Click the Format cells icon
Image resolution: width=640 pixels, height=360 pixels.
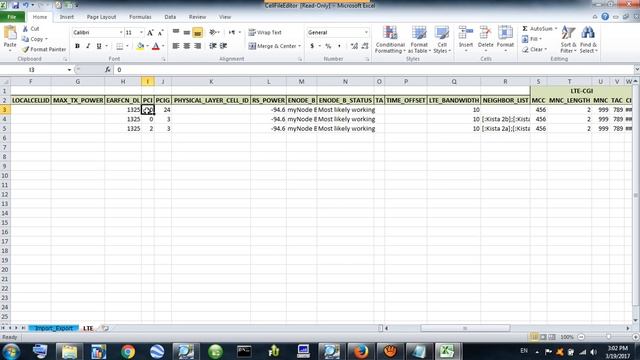click(505, 33)
